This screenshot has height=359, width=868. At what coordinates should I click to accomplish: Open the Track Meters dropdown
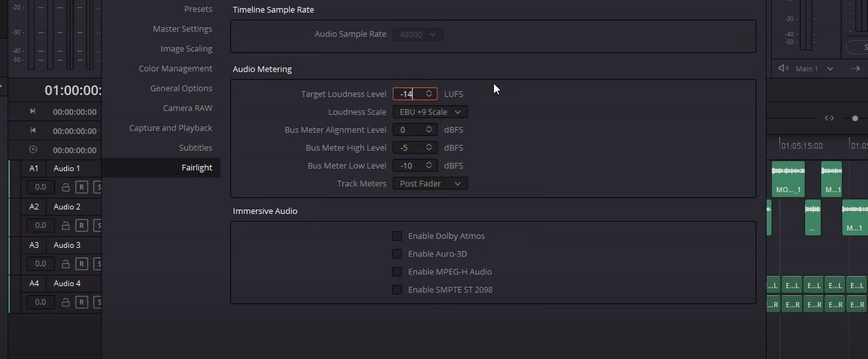click(x=430, y=184)
